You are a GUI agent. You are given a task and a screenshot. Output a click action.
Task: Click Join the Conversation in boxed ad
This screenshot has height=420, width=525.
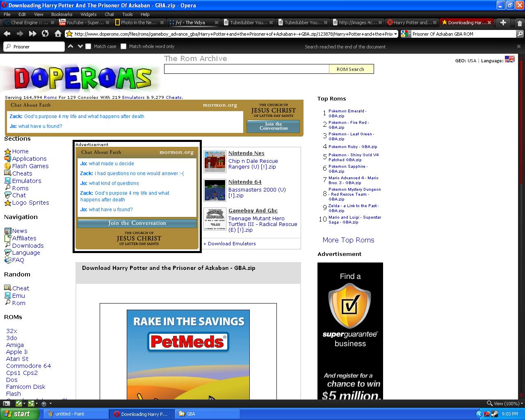point(137,223)
